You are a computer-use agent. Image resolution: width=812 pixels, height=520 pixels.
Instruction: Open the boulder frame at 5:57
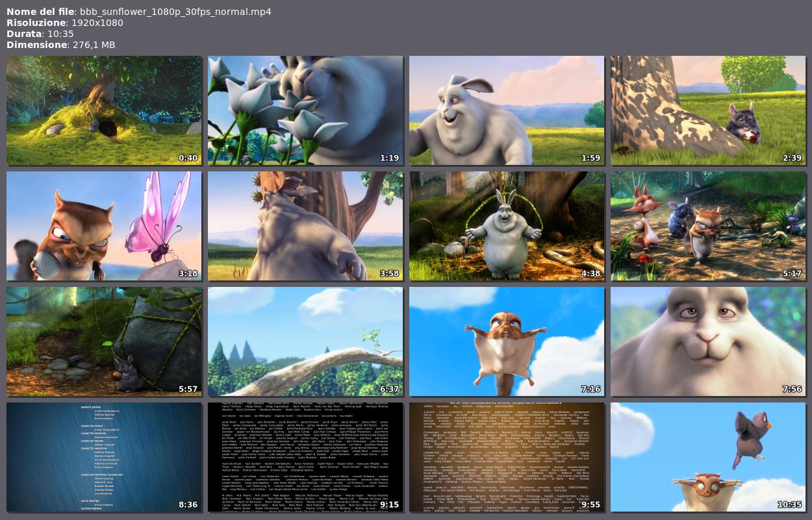point(104,341)
